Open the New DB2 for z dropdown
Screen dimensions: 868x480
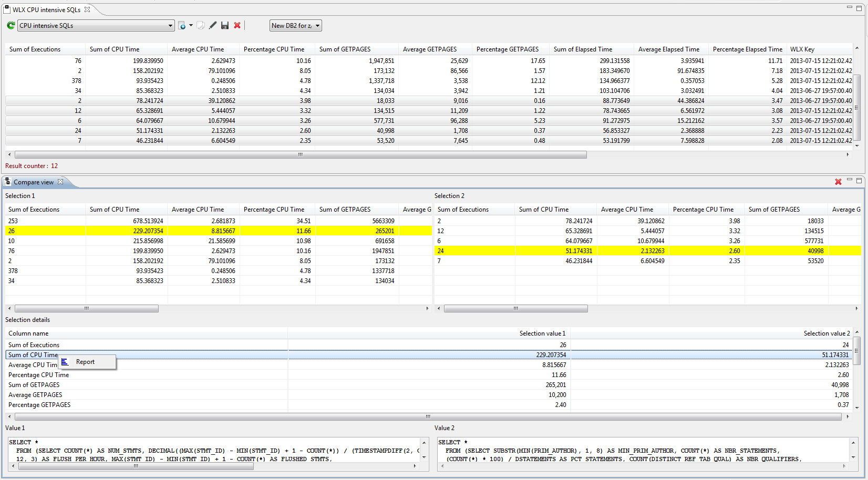(x=317, y=26)
